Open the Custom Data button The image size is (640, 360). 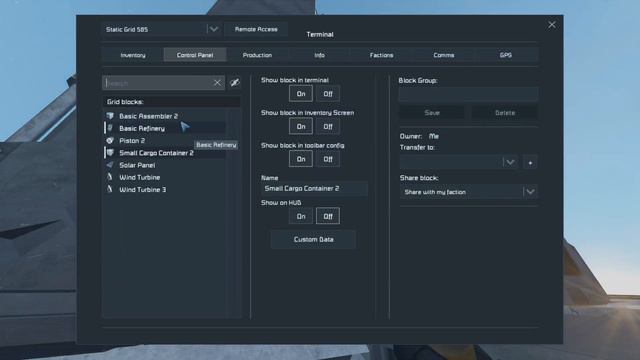pyautogui.click(x=313, y=240)
